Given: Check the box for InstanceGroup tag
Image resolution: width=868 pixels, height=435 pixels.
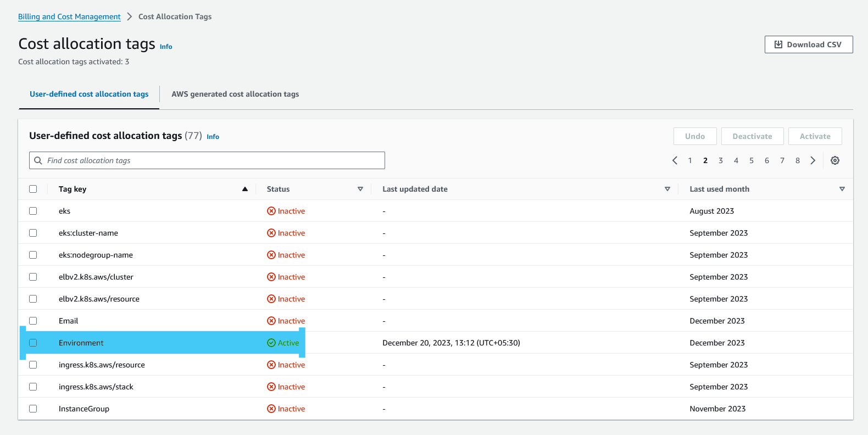Looking at the screenshot, I should [x=33, y=409].
